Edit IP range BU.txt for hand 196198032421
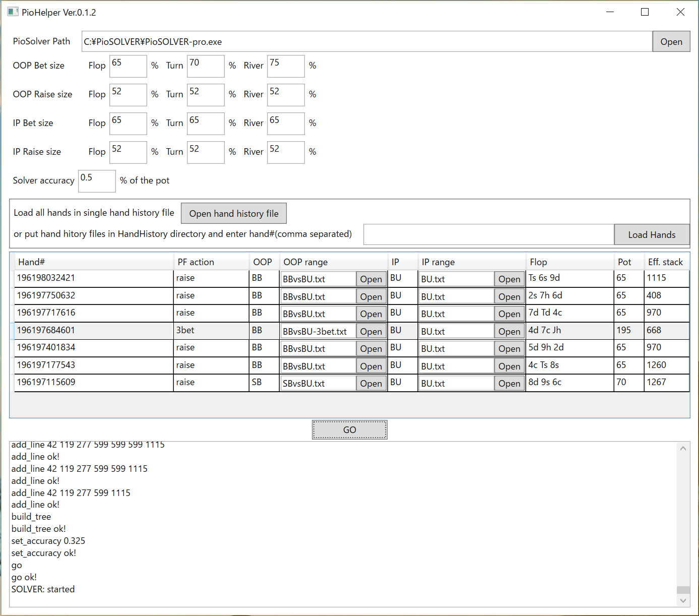The image size is (699, 616). tap(456, 279)
